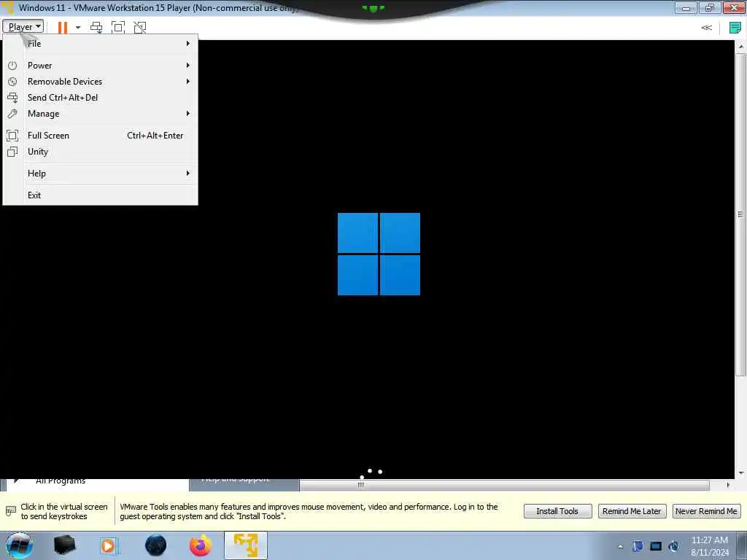Click the Power icon in the menu
747x560 pixels.
click(x=12, y=65)
